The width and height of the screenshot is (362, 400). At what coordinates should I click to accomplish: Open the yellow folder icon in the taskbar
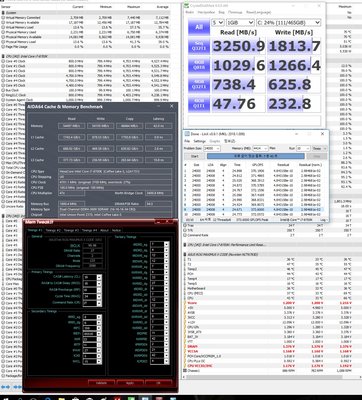tap(61, 398)
